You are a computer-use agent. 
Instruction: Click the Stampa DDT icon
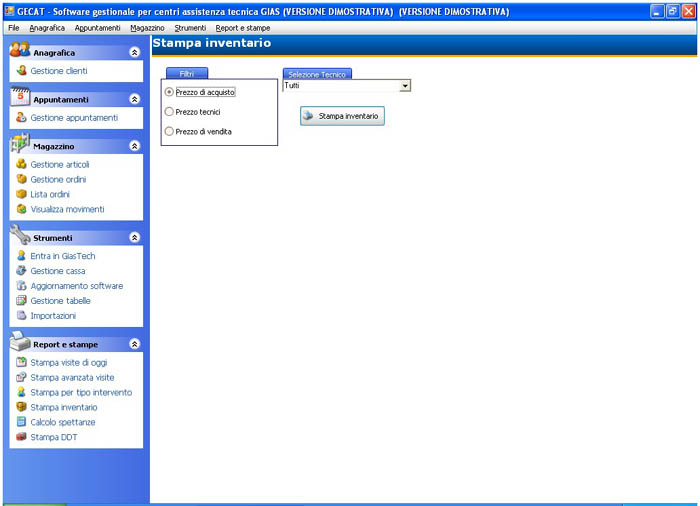pyautogui.click(x=21, y=436)
